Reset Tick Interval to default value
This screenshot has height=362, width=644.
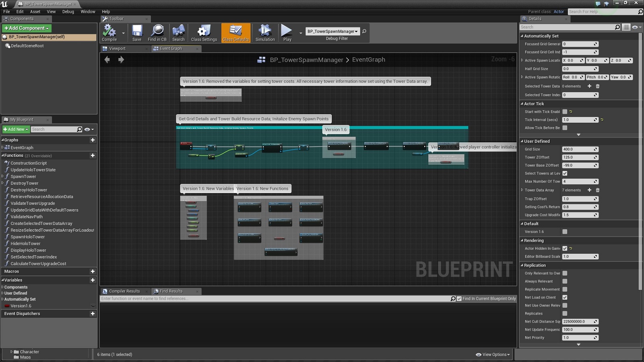point(602,120)
